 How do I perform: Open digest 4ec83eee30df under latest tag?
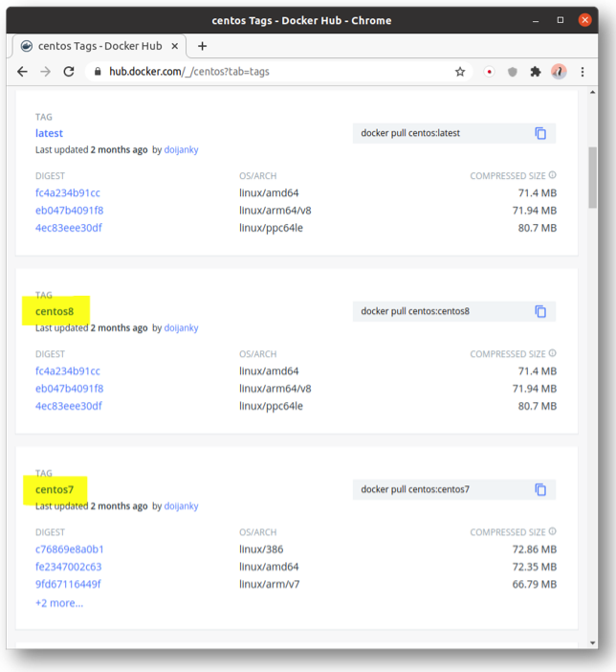point(69,228)
